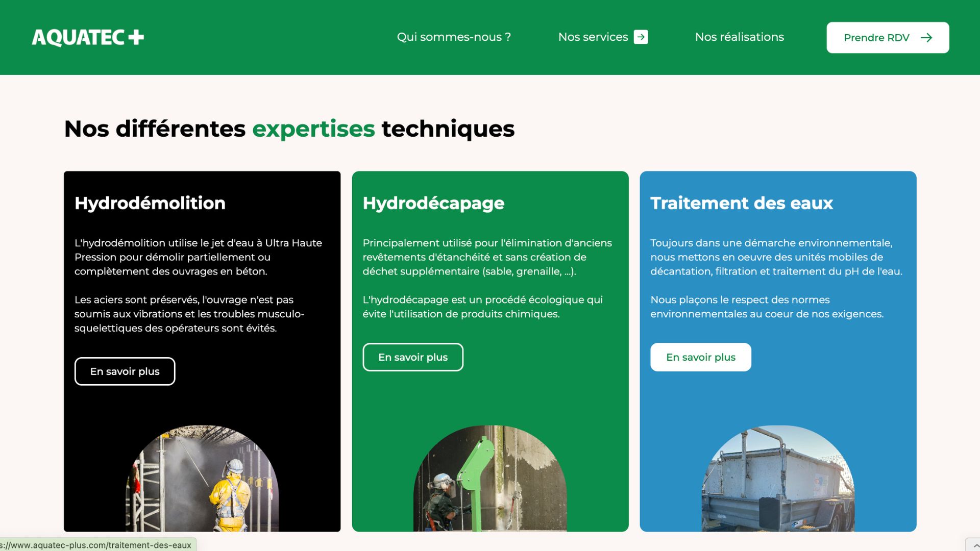Screen dimensions: 980x551
Task: Click the Prendre RDV button
Action: 888,38
